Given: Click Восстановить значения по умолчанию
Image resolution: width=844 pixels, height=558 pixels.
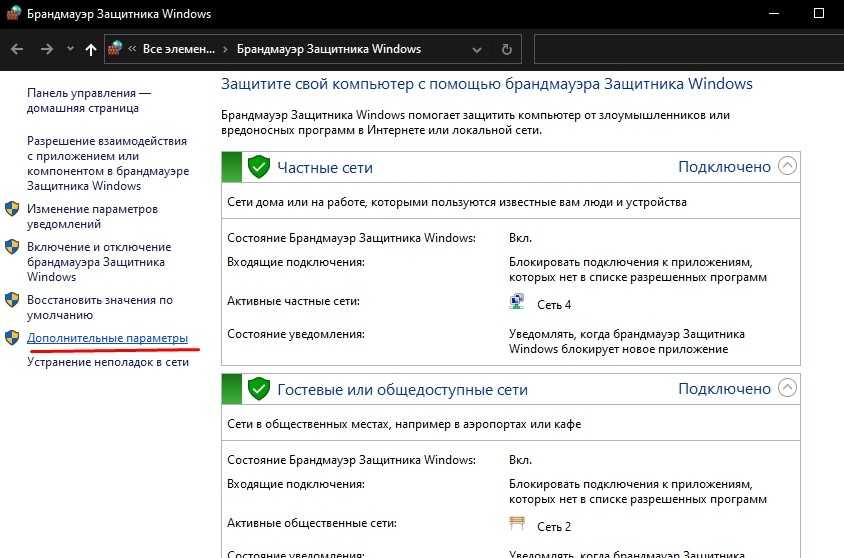Looking at the screenshot, I should click(x=99, y=307).
